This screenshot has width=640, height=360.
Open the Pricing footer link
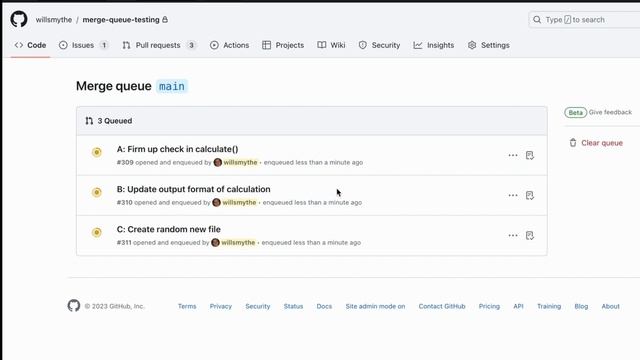click(489, 306)
